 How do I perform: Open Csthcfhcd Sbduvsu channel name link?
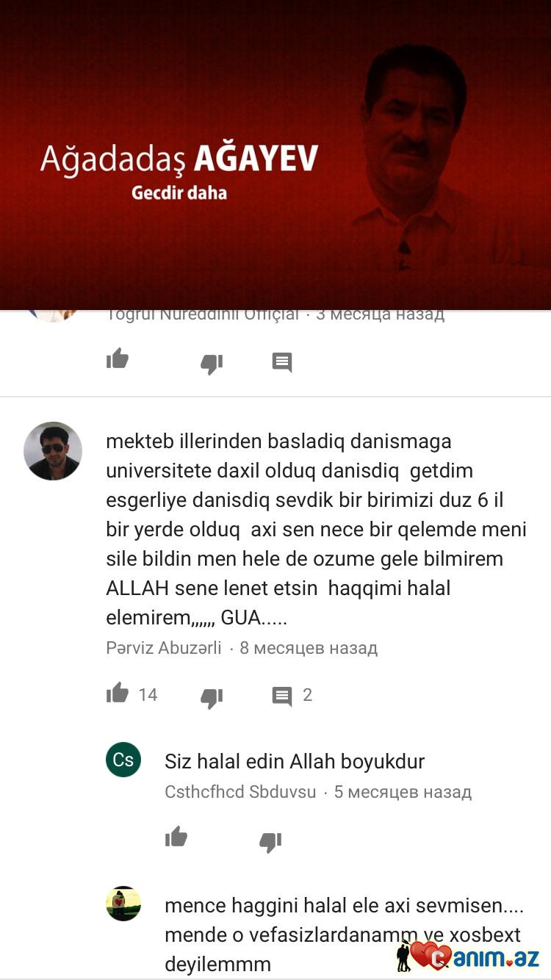(240, 792)
